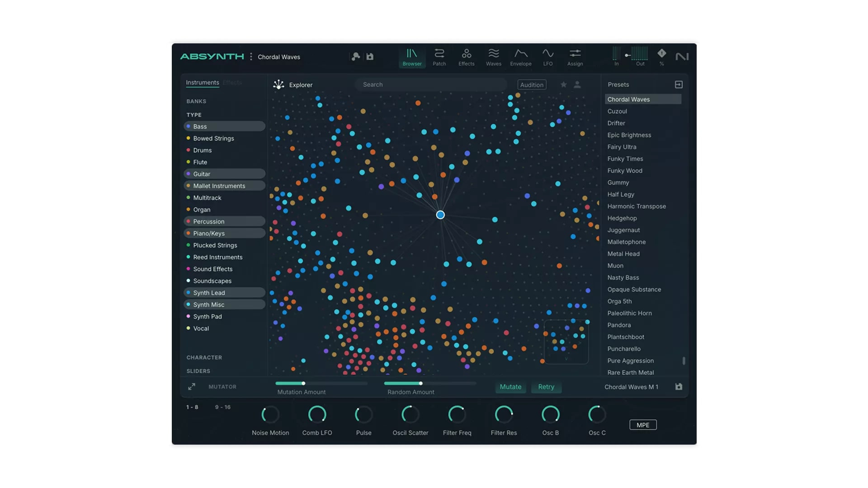This screenshot has width=868, height=488.
Task: Toggle the user presets filter icon
Action: point(577,84)
